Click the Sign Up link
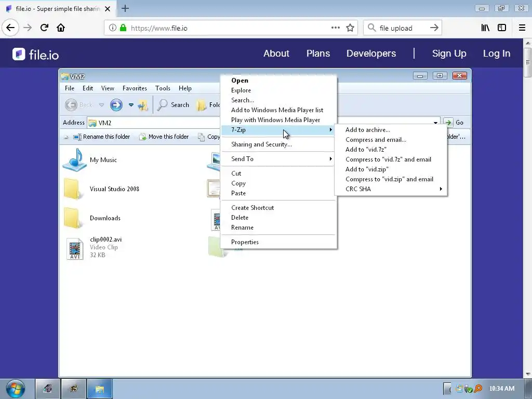The width and height of the screenshot is (532, 399). click(449, 54)
